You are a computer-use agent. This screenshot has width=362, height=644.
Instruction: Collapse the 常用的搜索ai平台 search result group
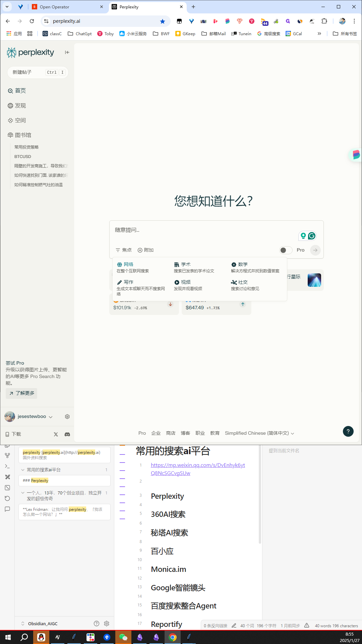[23, 470]
